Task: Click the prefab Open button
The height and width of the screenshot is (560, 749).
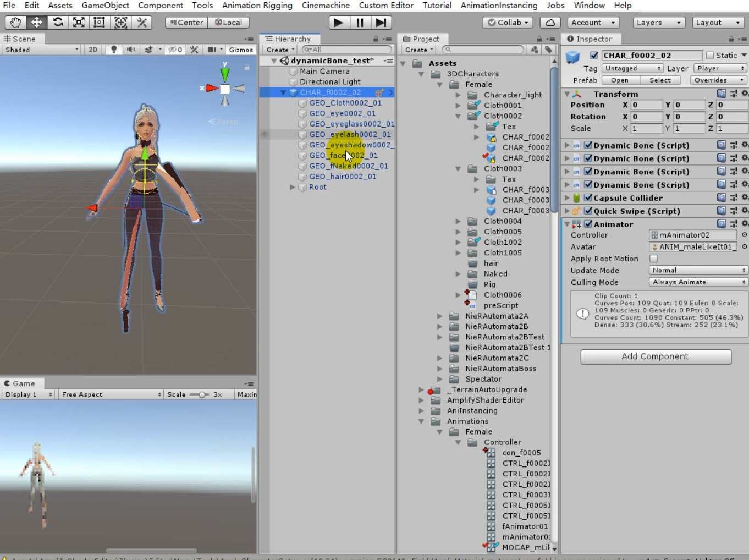Action: pos(619,80)
